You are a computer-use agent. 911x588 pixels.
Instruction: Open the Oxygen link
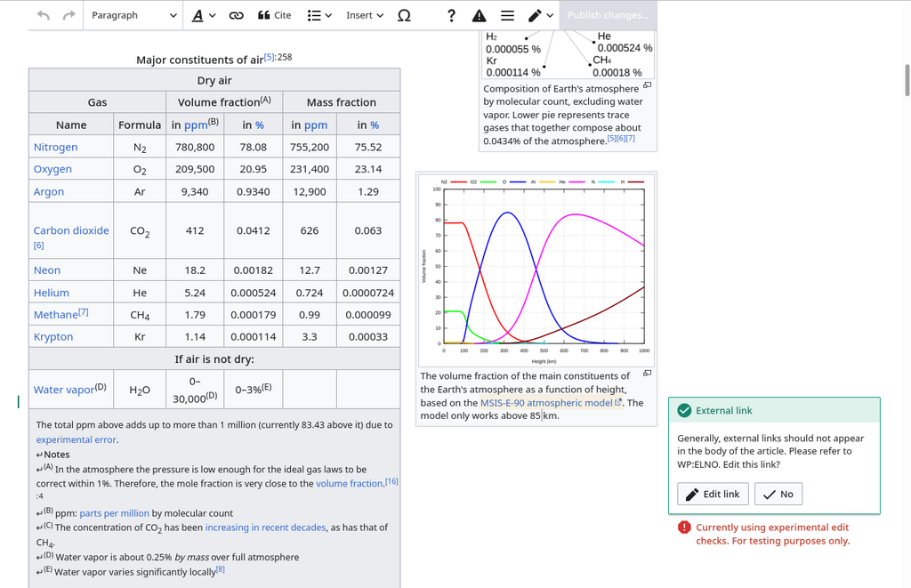pyautogui.click(x=52, y=169)
